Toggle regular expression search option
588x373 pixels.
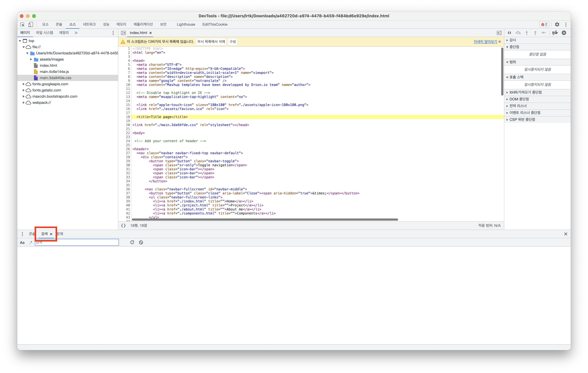tap(31, 242)
